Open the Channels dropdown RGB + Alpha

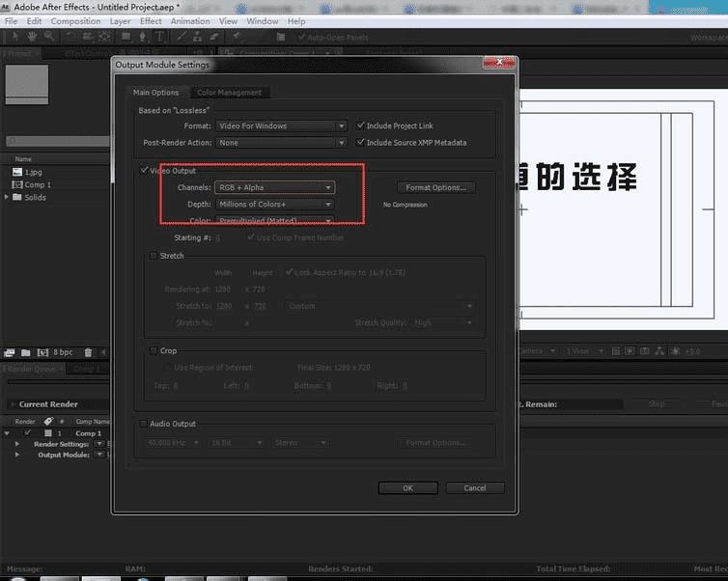pos(275,187)
